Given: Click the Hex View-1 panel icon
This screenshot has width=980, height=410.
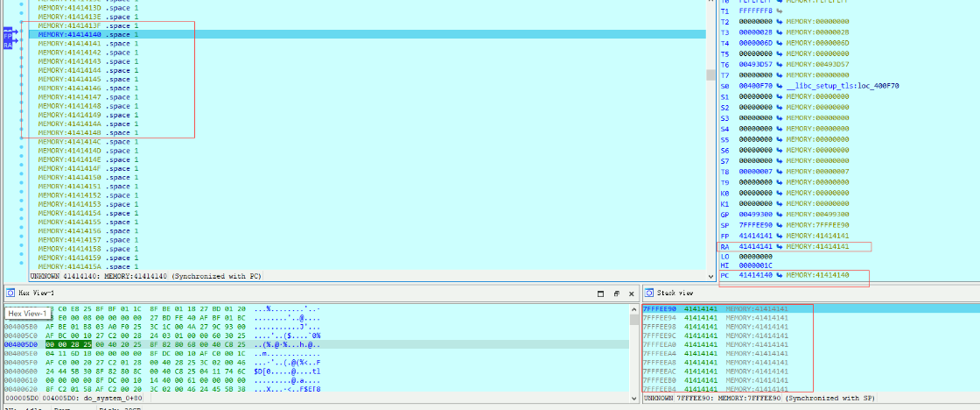Looking at the screenshot, I should [10, 293].
